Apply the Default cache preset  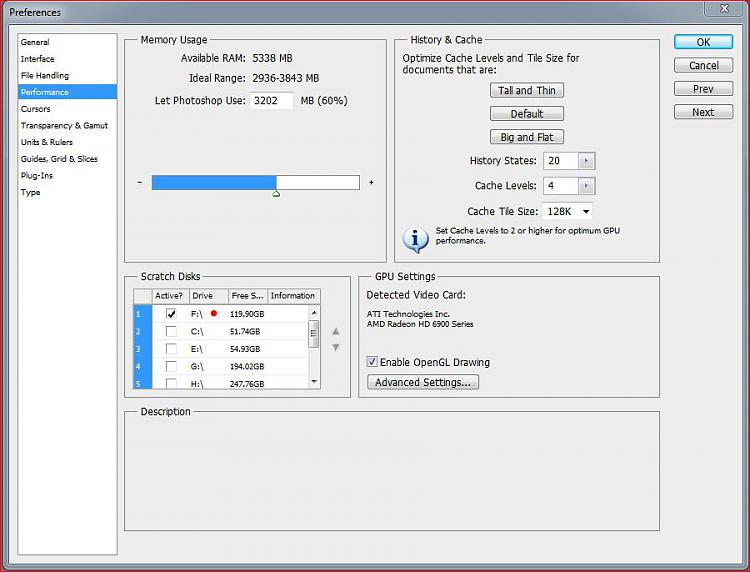pyautogui.click(x=527, y=114)
